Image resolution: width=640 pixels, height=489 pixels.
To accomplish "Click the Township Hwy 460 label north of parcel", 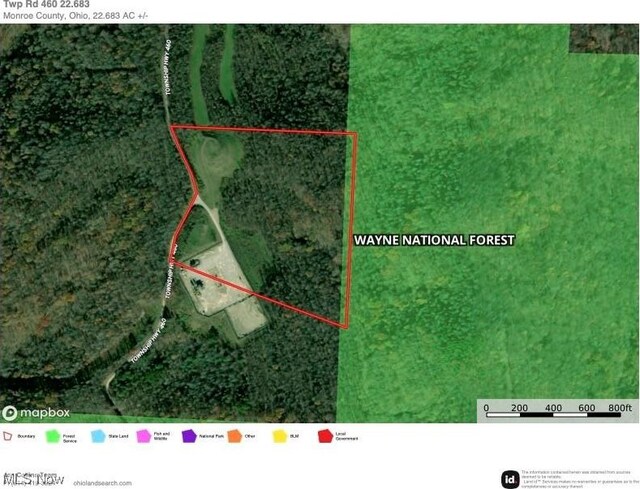I will tap(168, 67).
